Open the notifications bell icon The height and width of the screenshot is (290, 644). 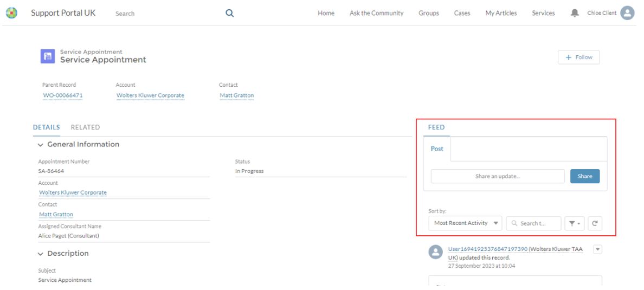click(575, 13)
